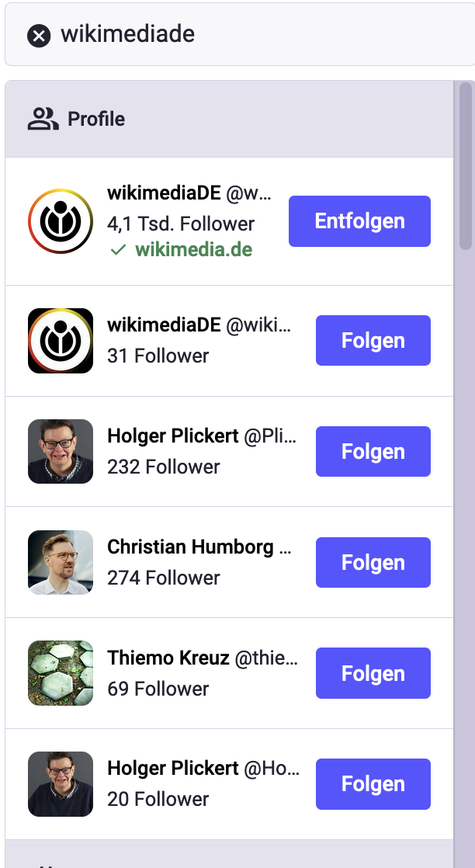Follow Christian Humborg
The width and height of the screenshot is (475, 868).
(x=373, y=563)
